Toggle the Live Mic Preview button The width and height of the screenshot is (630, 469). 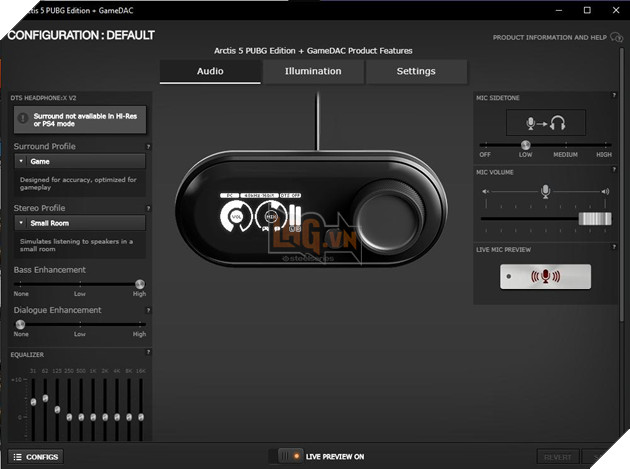point(545,277)
